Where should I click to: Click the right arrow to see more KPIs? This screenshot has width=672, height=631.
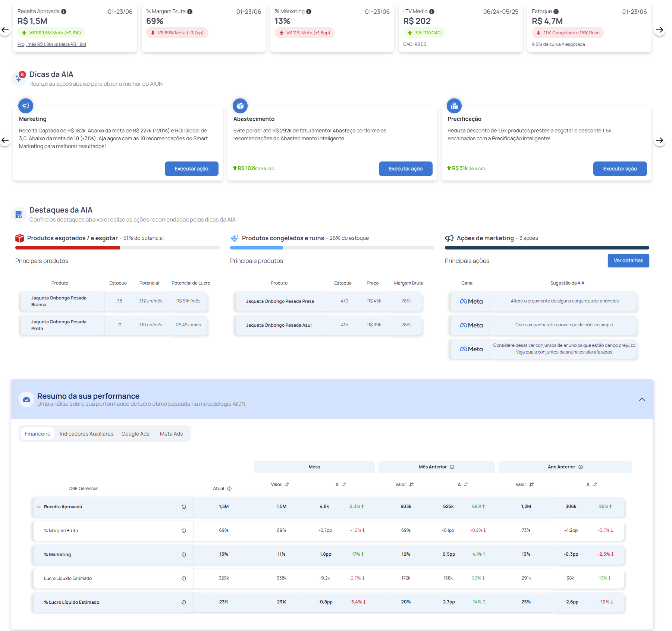coord(660,30)
